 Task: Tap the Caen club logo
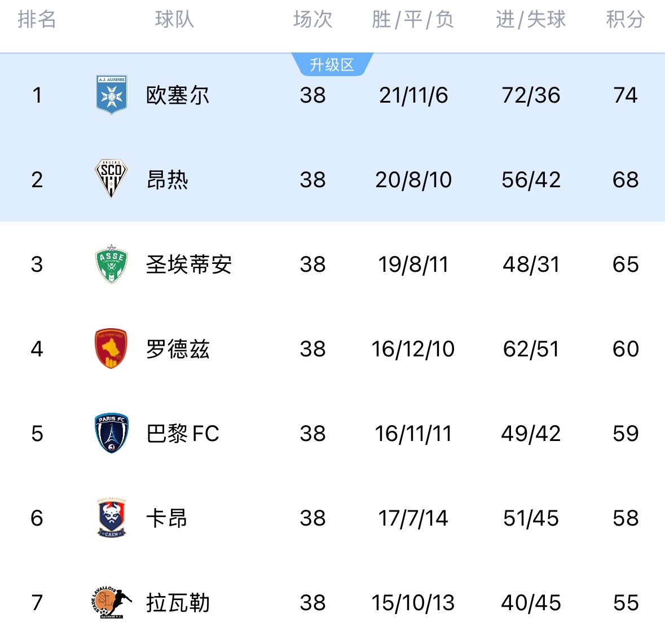(x=112, y=518)
